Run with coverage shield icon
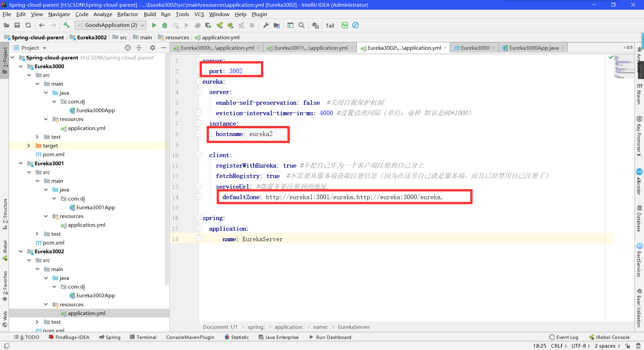Viewport: 644px width, 350px height. [x=208, y=25]
